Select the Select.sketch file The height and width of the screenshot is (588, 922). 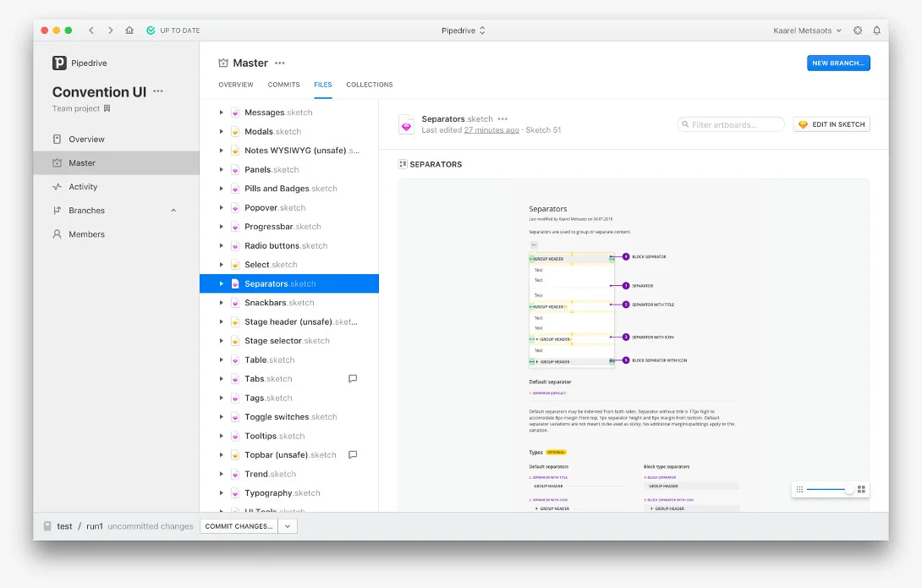point(288,265)
